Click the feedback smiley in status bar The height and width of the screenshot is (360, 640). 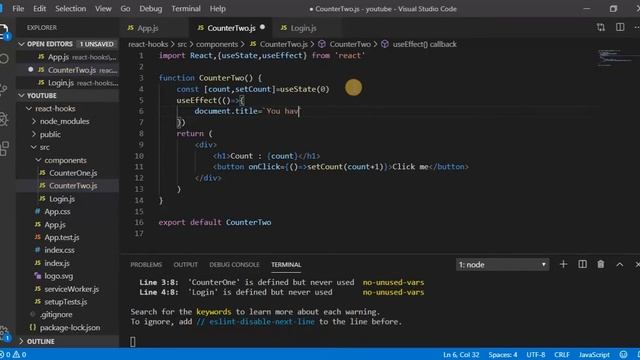click(623, 354)
